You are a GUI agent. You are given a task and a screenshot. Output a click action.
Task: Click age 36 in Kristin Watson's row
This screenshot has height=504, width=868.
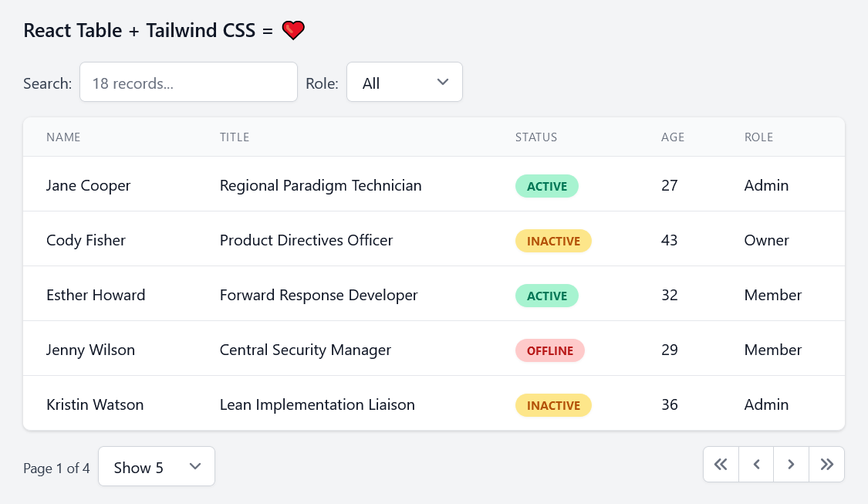(669, 405)
